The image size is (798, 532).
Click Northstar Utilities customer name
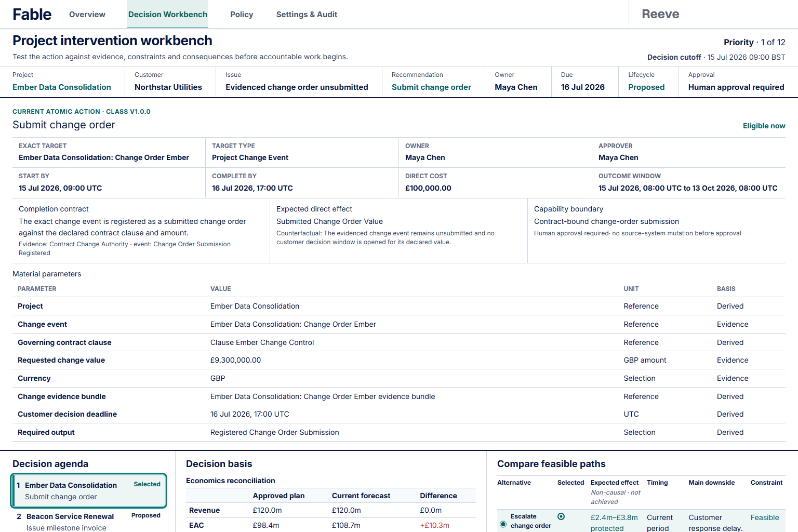point(168,87)
